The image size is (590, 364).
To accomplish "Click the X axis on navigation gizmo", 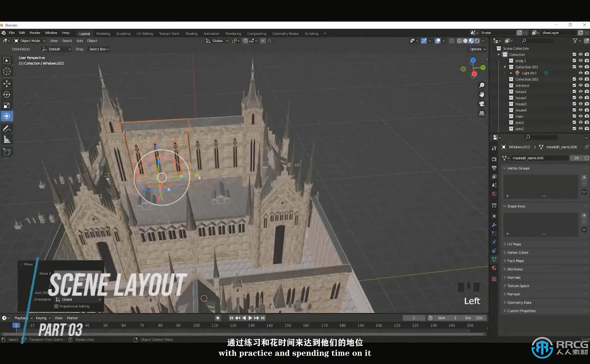I will (474, 74).
